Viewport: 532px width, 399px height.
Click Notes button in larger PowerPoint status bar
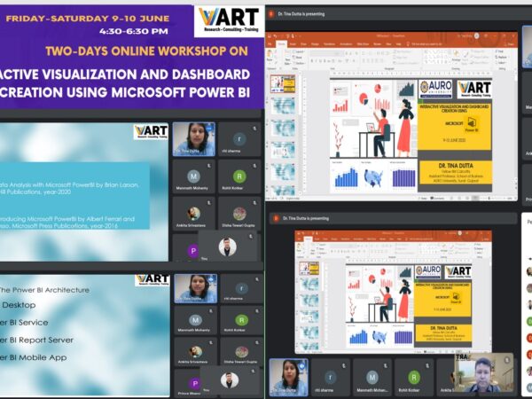click(x=422, y=198)
